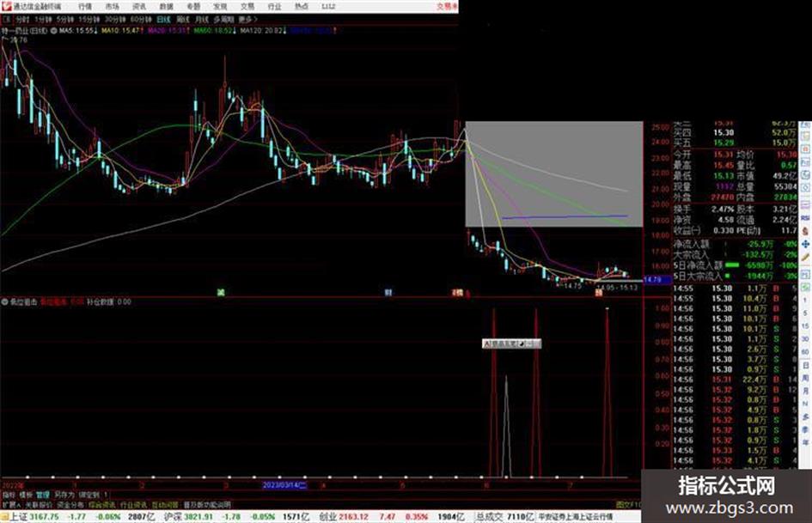Click the round settings icon next to stock name
812x523 pixels.
pyautogui.click(x=54, y=31)
